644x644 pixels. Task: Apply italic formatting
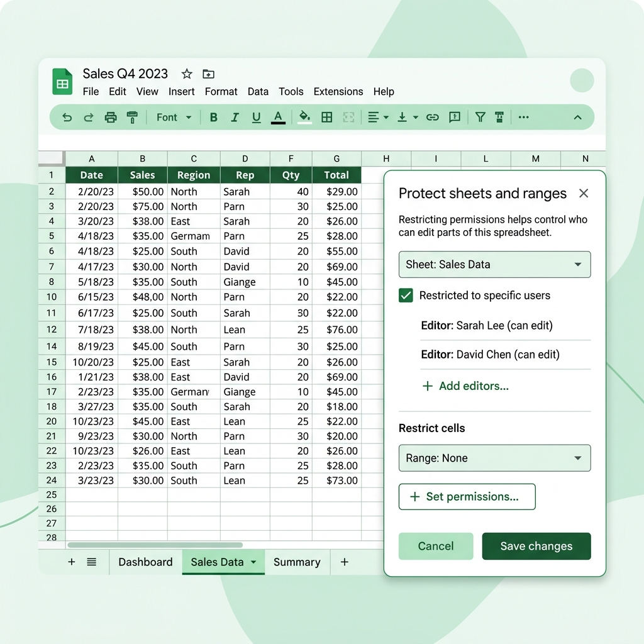[235, 118]
